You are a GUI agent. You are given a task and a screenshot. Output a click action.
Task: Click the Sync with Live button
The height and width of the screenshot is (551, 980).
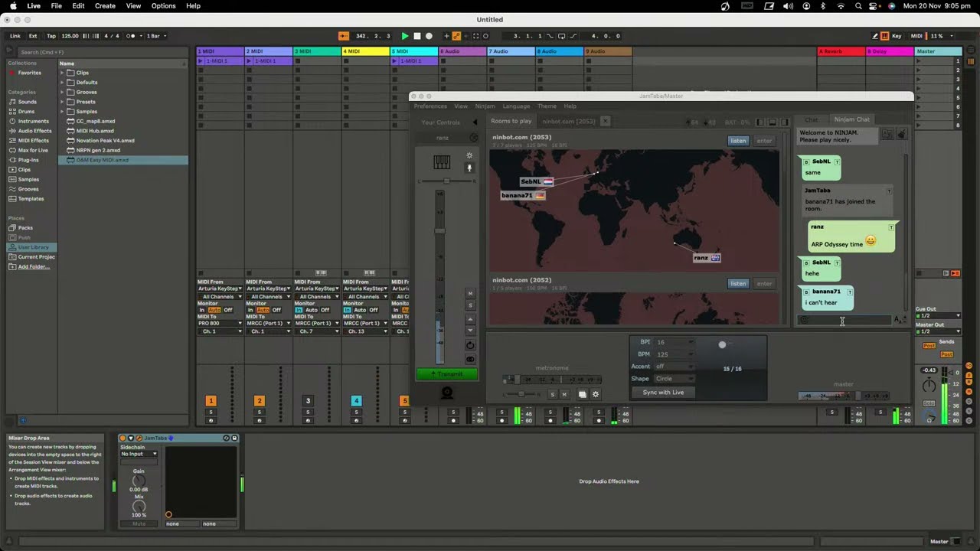663,393
